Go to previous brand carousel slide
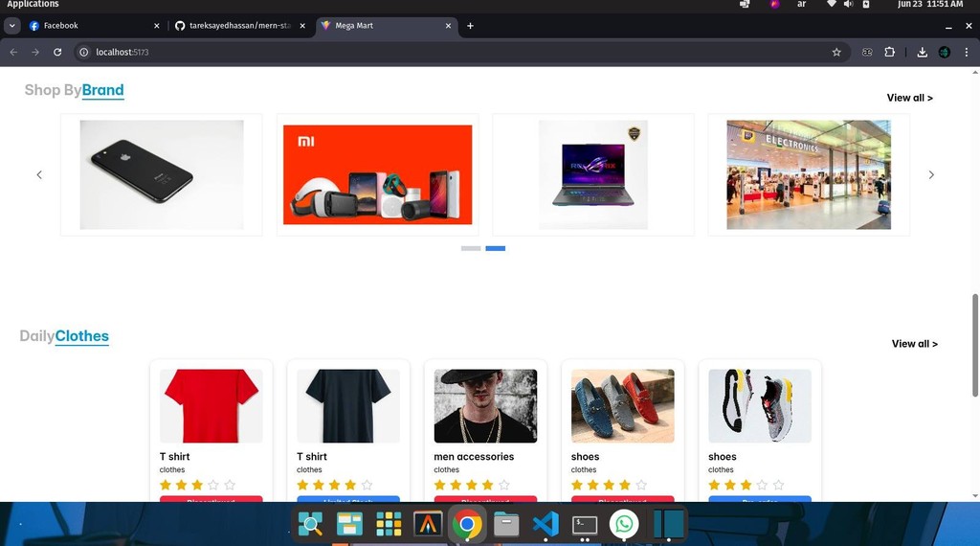The height and width of the screenshot is (546, 980). point(39,174)
